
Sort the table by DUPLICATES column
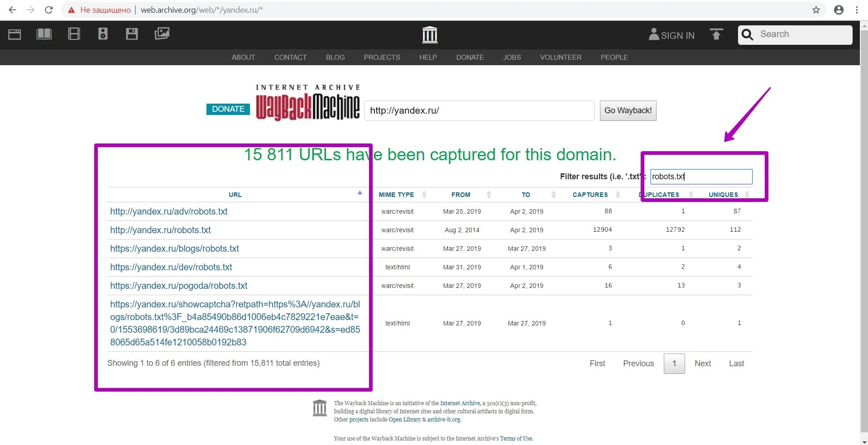click(x=659, y=195)
